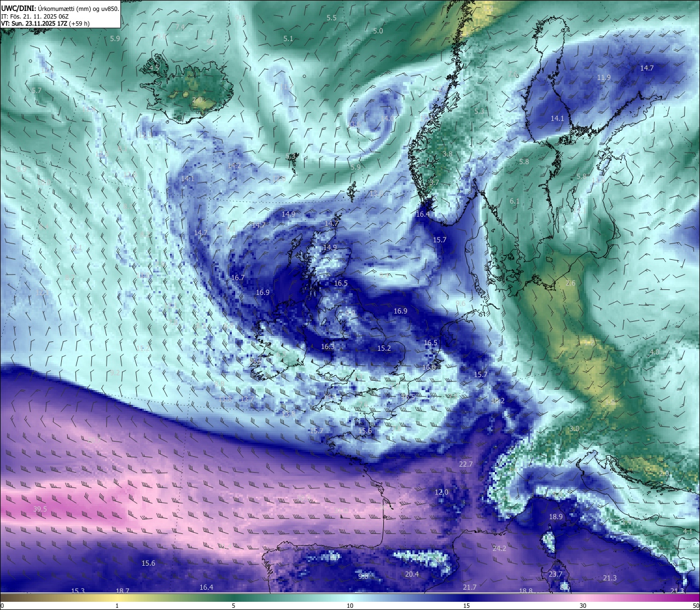The image size is (700, 610).
Task: Click the 5.1 value north of Iceland's east
Action: tap(288, 39)
